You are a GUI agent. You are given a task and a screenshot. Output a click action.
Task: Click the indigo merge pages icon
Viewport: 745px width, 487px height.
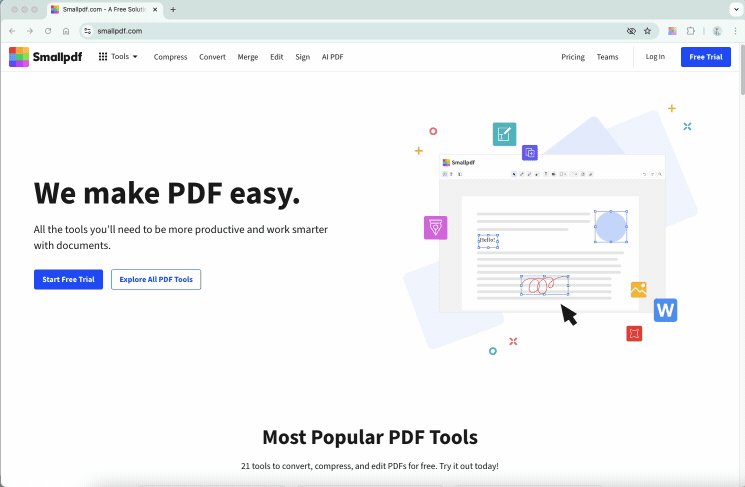[530, 153]
